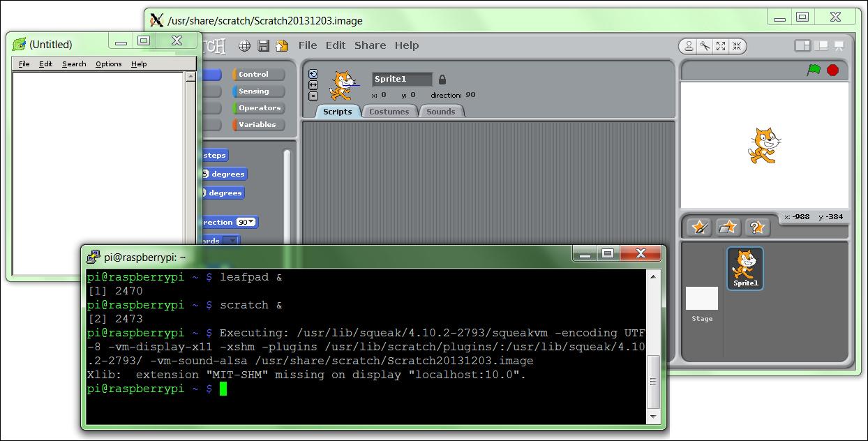Save the project using the floppy disk icon
Viewport: 868px width, 441px height.
tap(262, 45)
